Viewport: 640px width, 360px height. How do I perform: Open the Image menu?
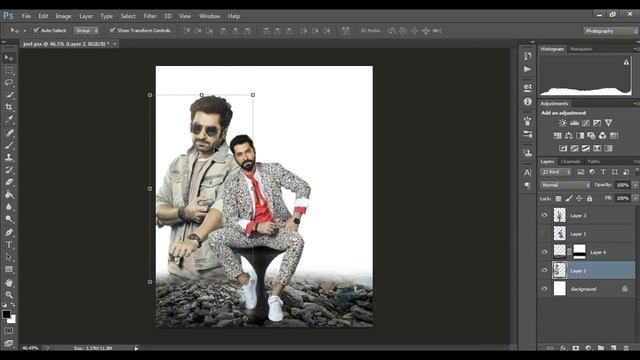pyautogui.click(x=63, y=16)
